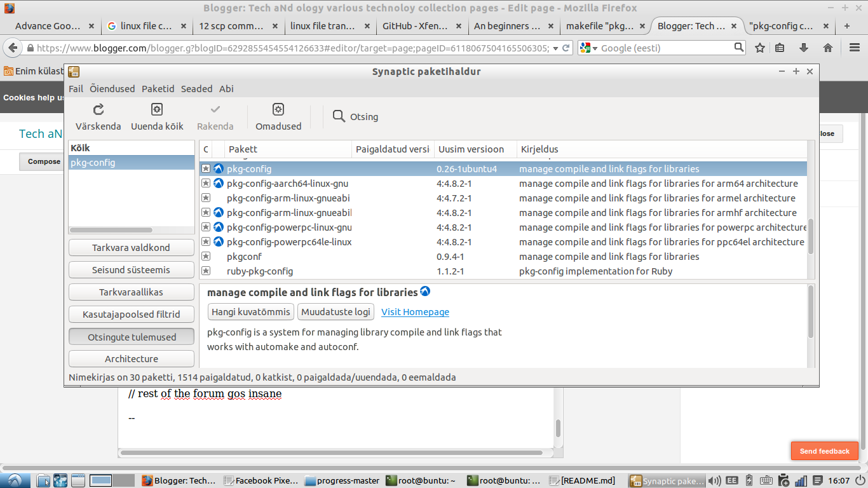Click the Uuenda kõik upgrade icon
The width and height of the screenshot is (868, 488).
click(157, 109)
